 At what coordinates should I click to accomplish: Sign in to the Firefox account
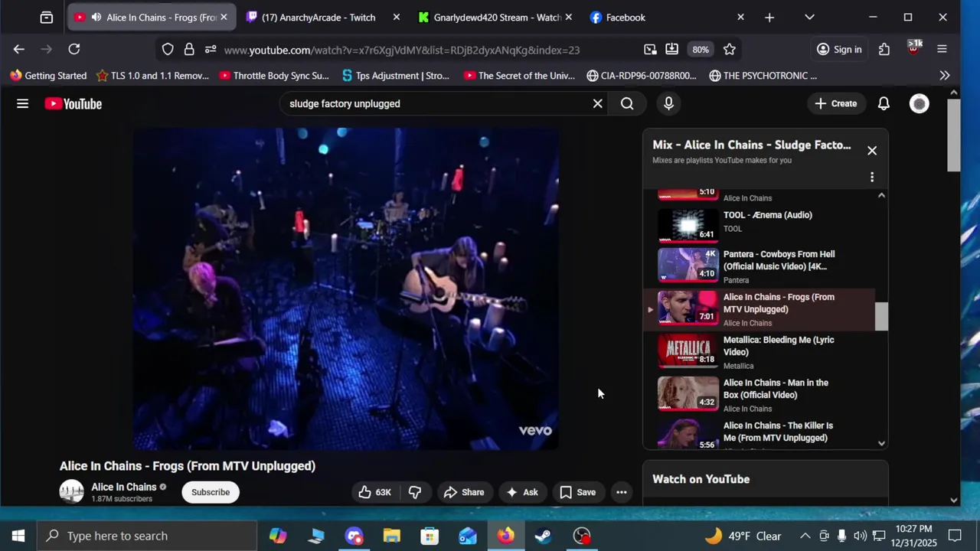[x=839, y=49]
